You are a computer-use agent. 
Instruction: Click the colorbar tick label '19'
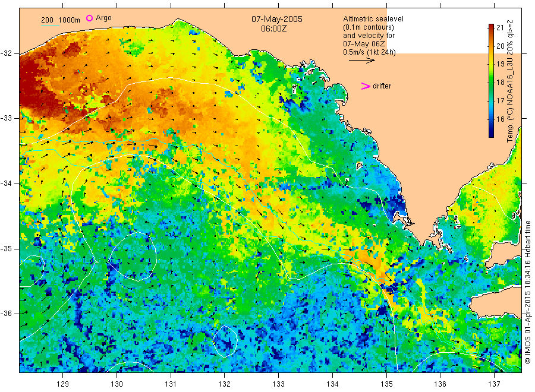(x=500, y=64)
